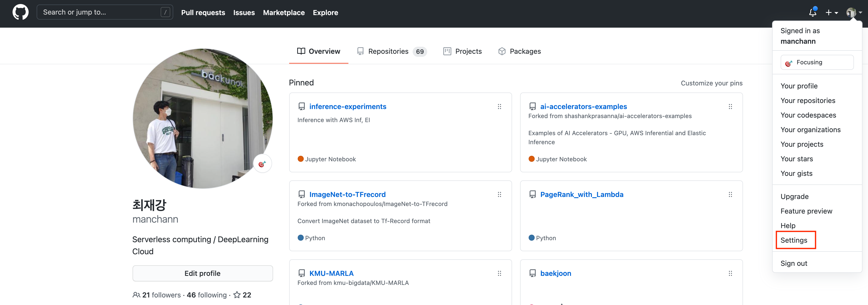The height and width of the screenshot is (305, 868).
Task: Select Settings in the user menu
Action: [x=794, y=240]
